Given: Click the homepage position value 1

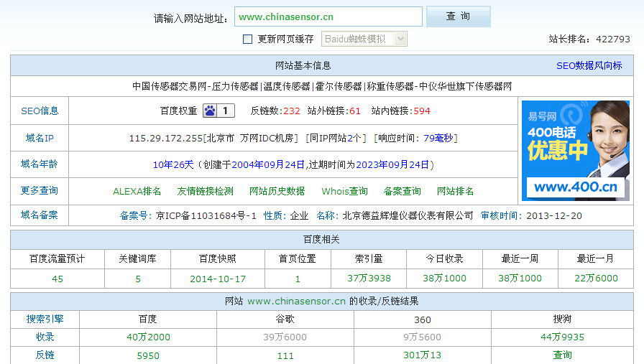Looking at the screenshot, I should 298,279.
